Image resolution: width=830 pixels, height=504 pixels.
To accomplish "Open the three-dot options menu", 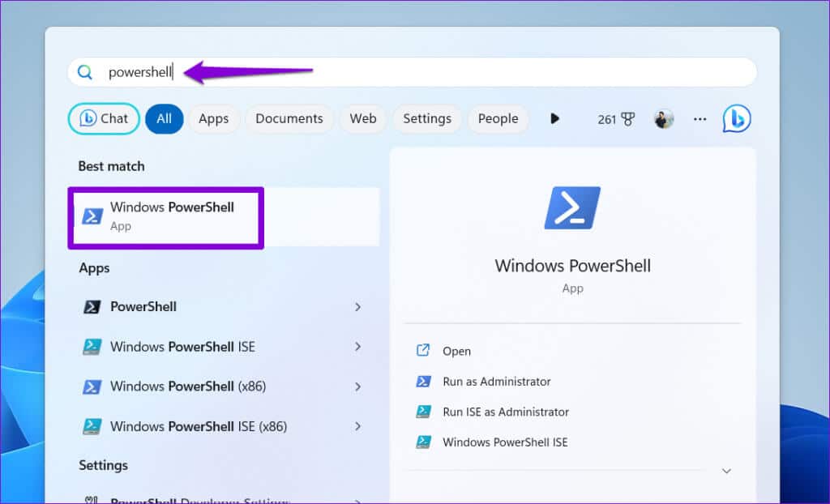I will click(x=700, y=119).
